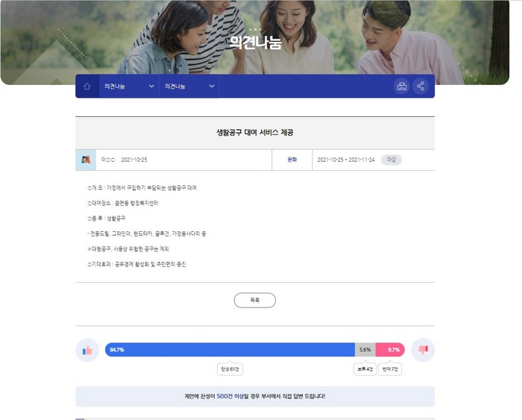Open the share icon in the blue bar
Image resolution: width=522 pixels, height=420 pixels.
coord(421,87)
